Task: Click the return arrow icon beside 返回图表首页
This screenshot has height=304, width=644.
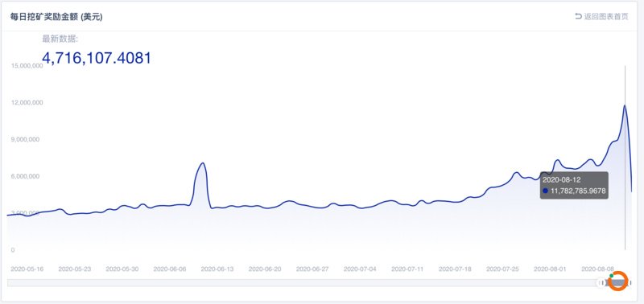Action: (x=578, y=16)
